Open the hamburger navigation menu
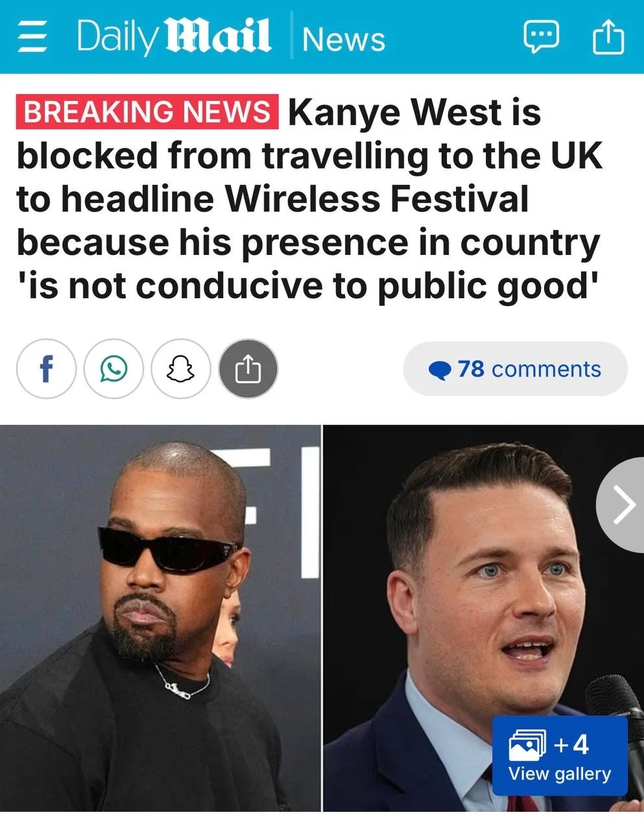Screen dimensions: 644x830 point(32,38)
